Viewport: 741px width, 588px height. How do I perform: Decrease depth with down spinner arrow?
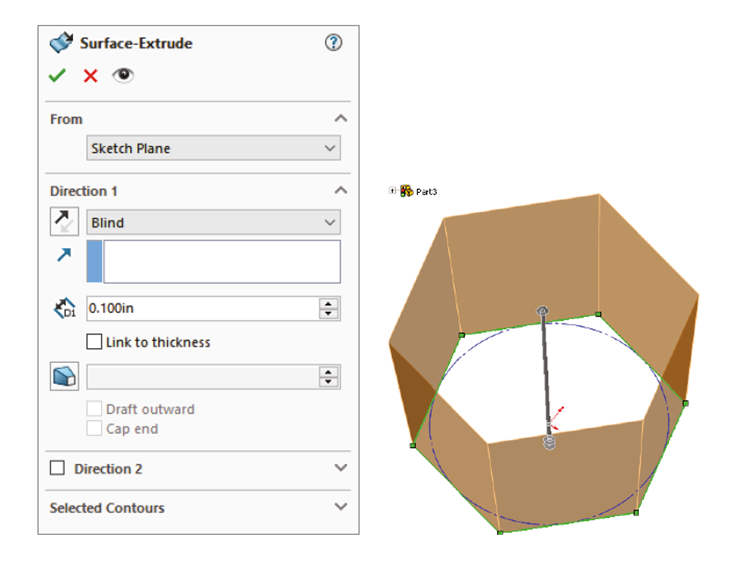click(328, 314)
